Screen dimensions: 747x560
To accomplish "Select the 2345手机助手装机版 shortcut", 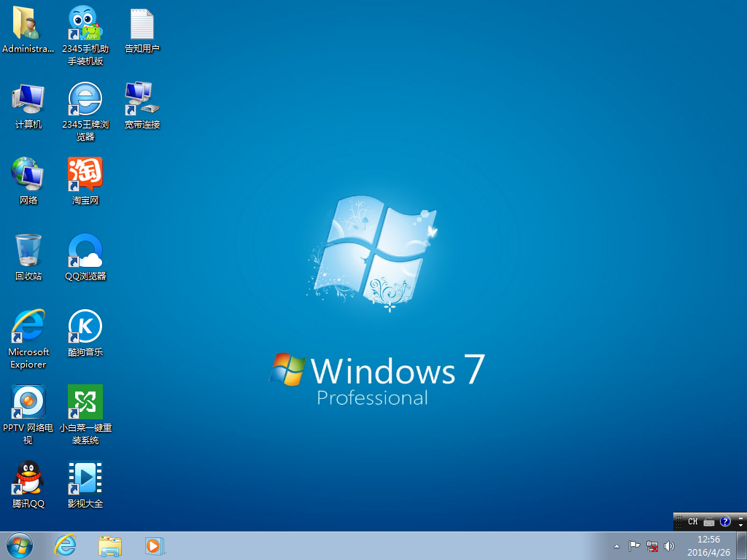I will click(85, 36).
